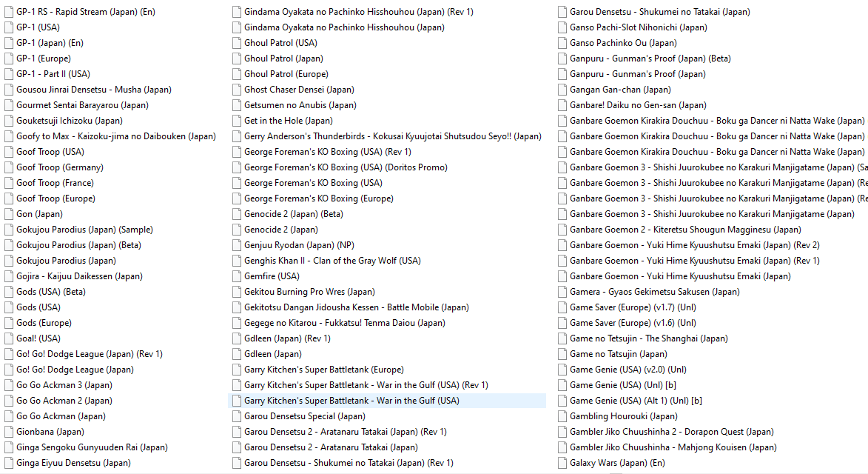Select Gambler Jiko Chuushinha 2 - Dorapon Quest
This screenshot has width=868, height=474.
pos(672,431)
